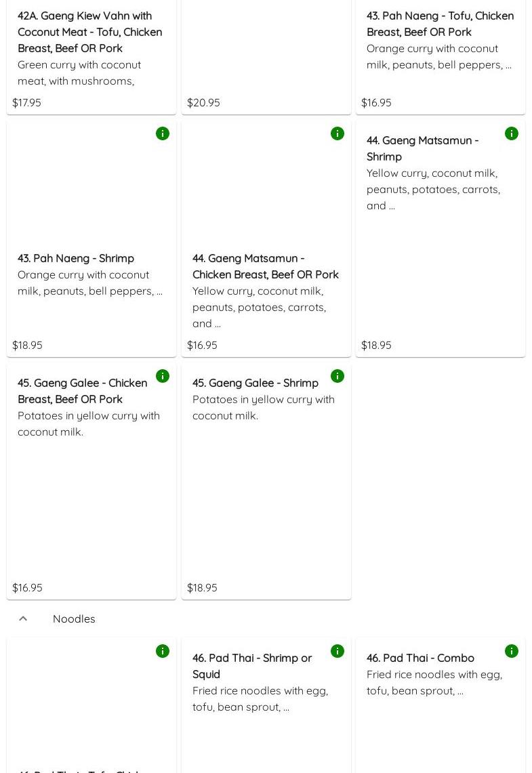Click the 46. Pad Thai - Shrimp or Squid description
Viewport: 532px width, 773px height.
pyautogui.click(x=260, y=698)
